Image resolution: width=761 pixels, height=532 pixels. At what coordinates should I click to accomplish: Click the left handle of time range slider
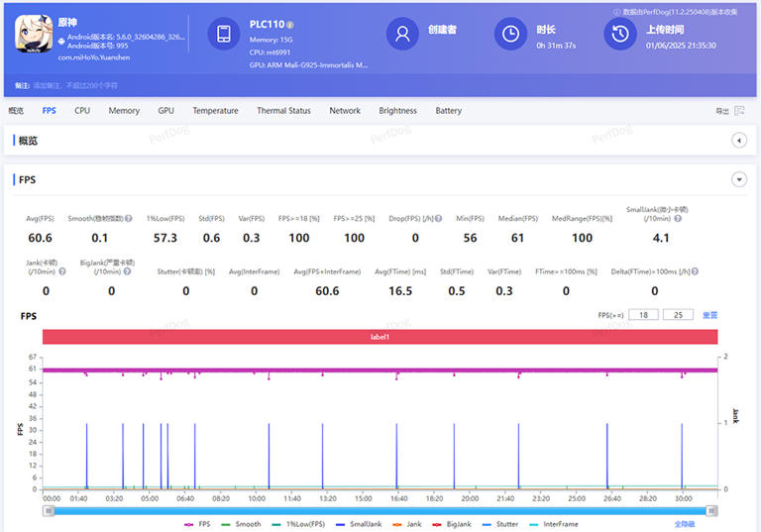point(48,510)
